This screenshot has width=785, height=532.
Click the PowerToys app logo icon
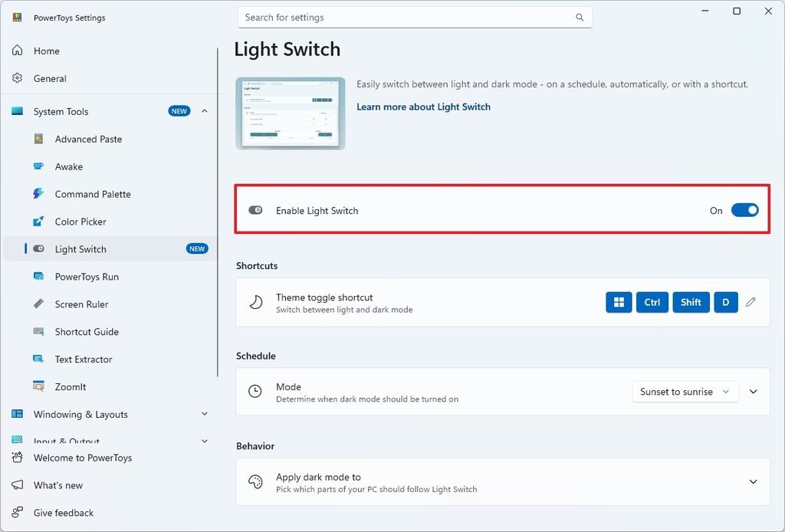coord(17,18)
